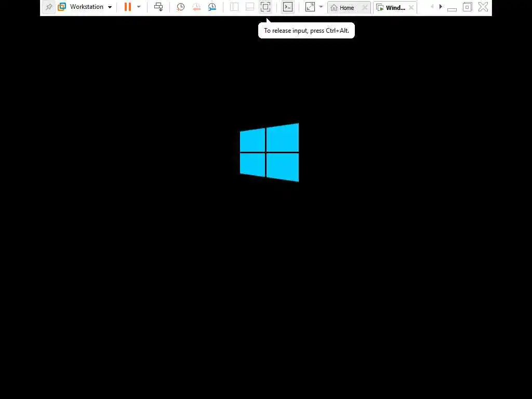This screenshot has height=399, width=532.
Task: Click the stretch guest display icon
Action: [x=310, y=7]
